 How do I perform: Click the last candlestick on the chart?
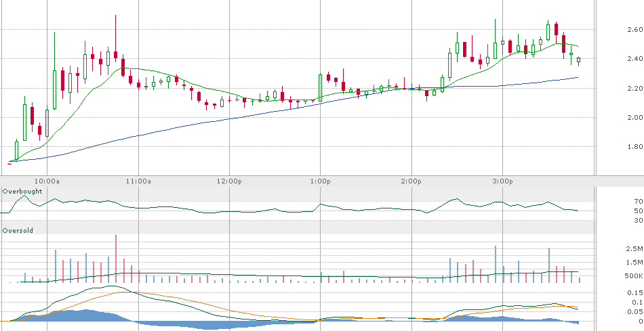click(579, 61)
